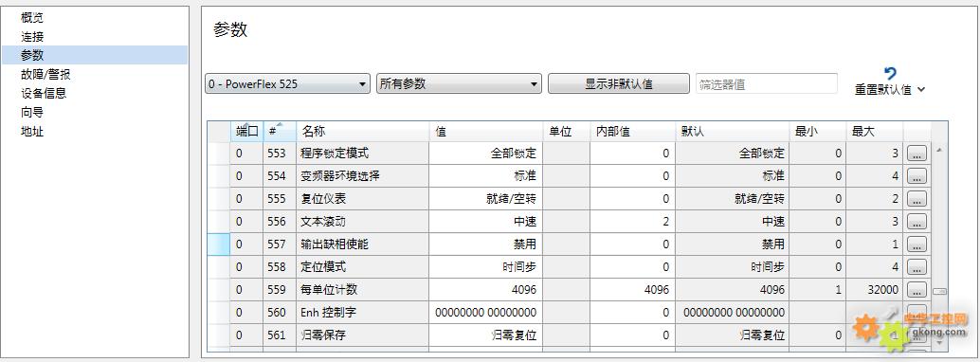980x362 pixels.
Task: Click the 变频器环境选择 parameter name
Action: point(340,175)
